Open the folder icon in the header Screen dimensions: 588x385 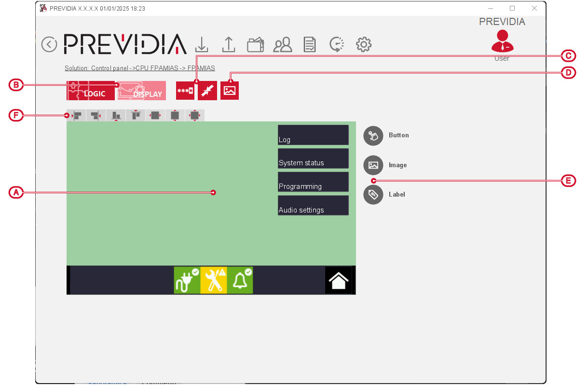coord(255,45)
